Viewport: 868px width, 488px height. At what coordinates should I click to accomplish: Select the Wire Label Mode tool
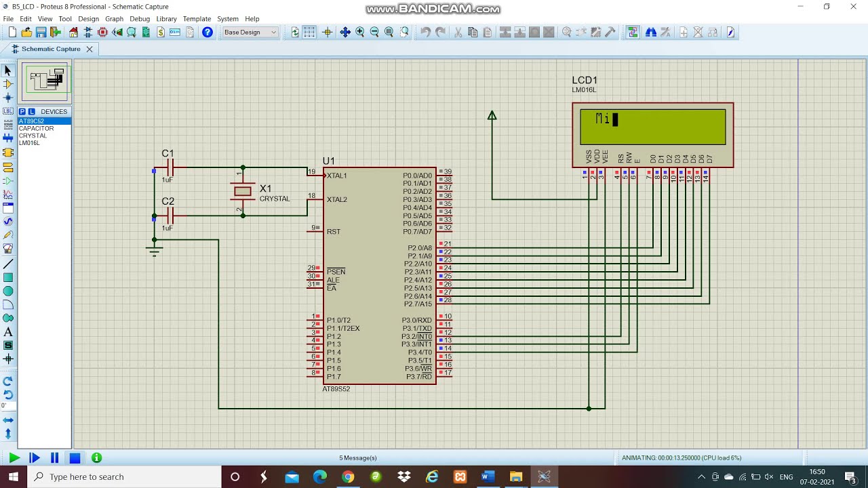pyautogui.click(x=8, y=111)
